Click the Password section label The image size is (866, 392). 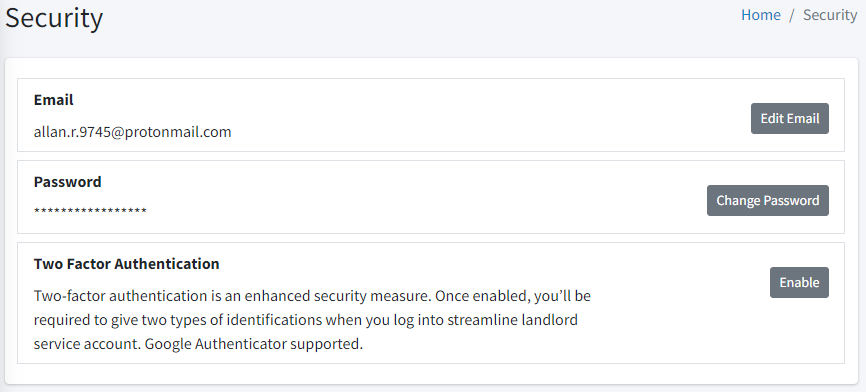coord(67,182)
